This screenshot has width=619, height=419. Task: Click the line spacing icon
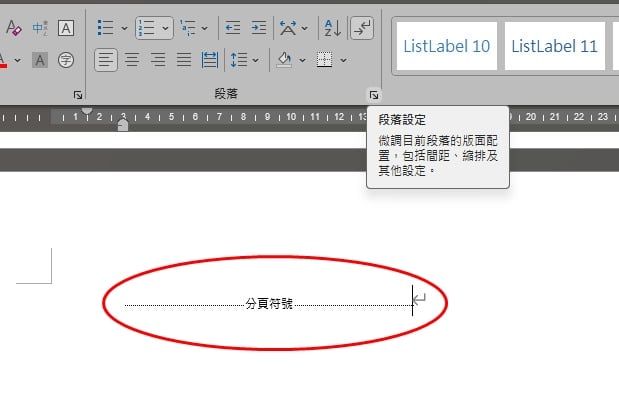click(239, 60)
